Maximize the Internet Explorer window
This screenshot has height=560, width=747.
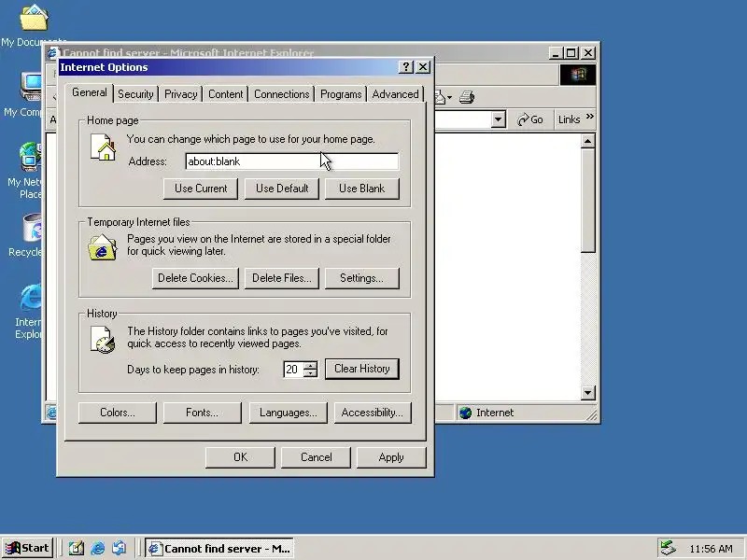click(571, 53)
